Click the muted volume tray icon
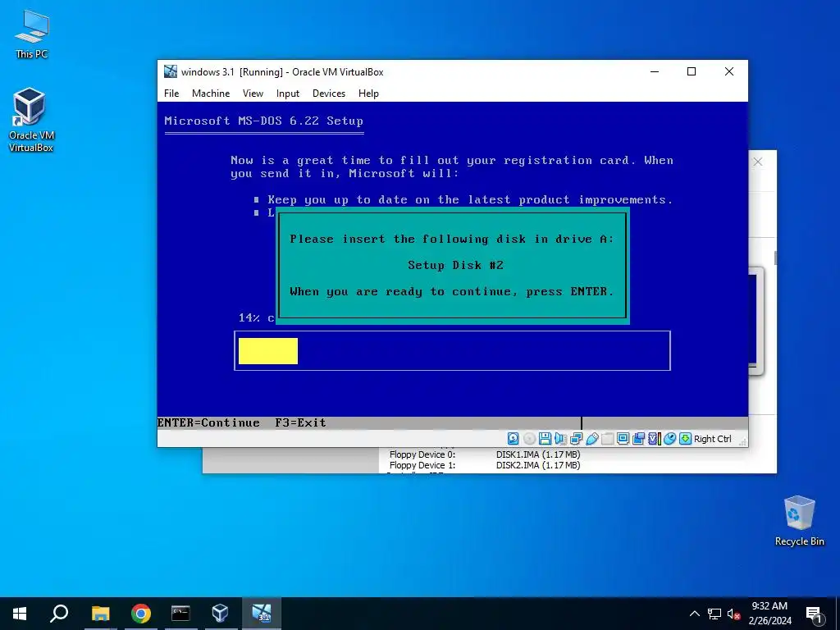Viewport: 840px width, 630px height. [x=733, y=614]
